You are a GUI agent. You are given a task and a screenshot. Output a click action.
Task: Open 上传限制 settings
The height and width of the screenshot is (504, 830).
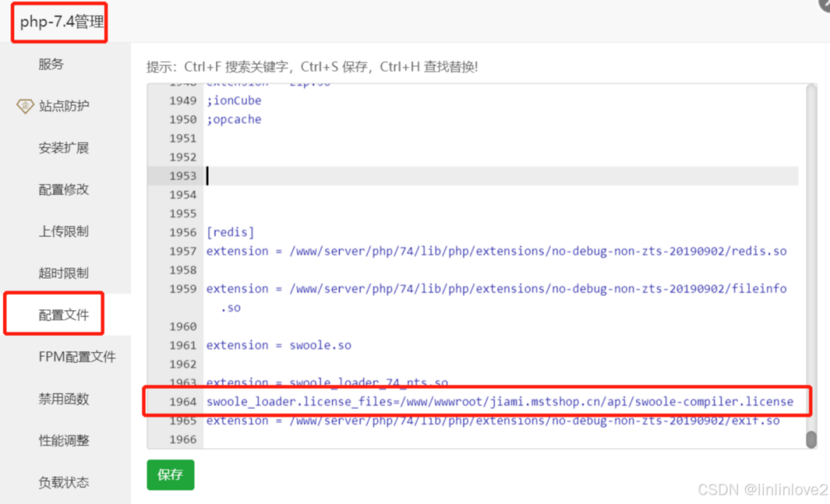click(64, 231)
